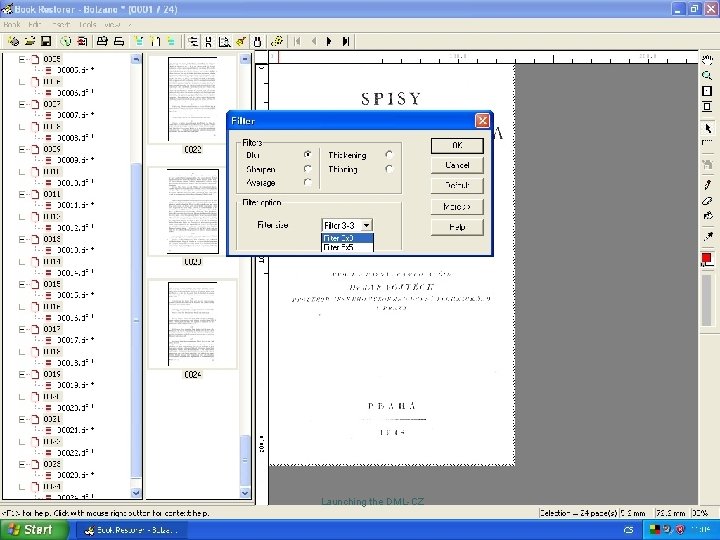Viewport: 720px width, 540px height.
Task: Select the arrow pointer tool
Action: click(x=707, y=128)
